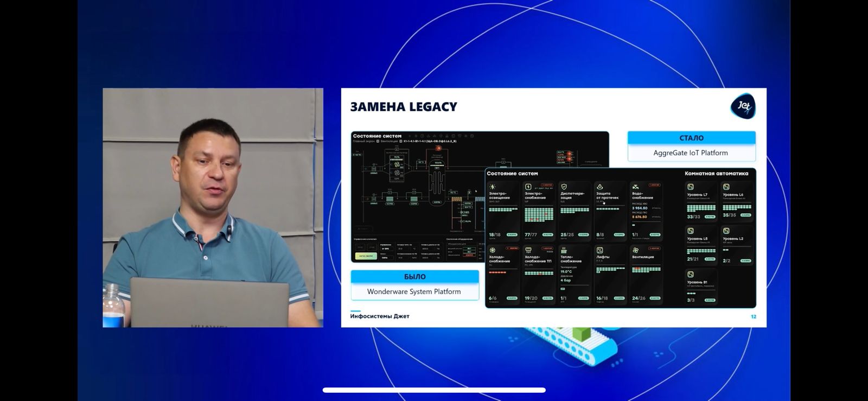Click slide page number 12

click(754, 316)
